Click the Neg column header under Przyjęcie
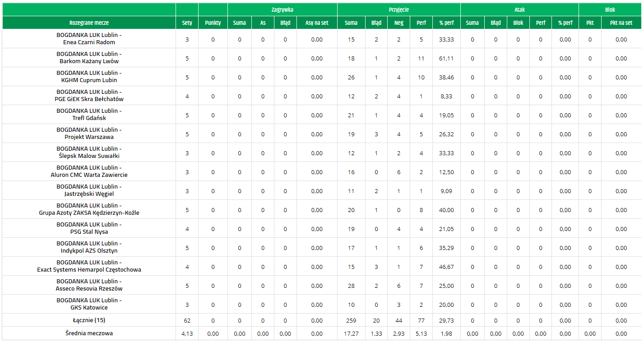 (398, 23)
